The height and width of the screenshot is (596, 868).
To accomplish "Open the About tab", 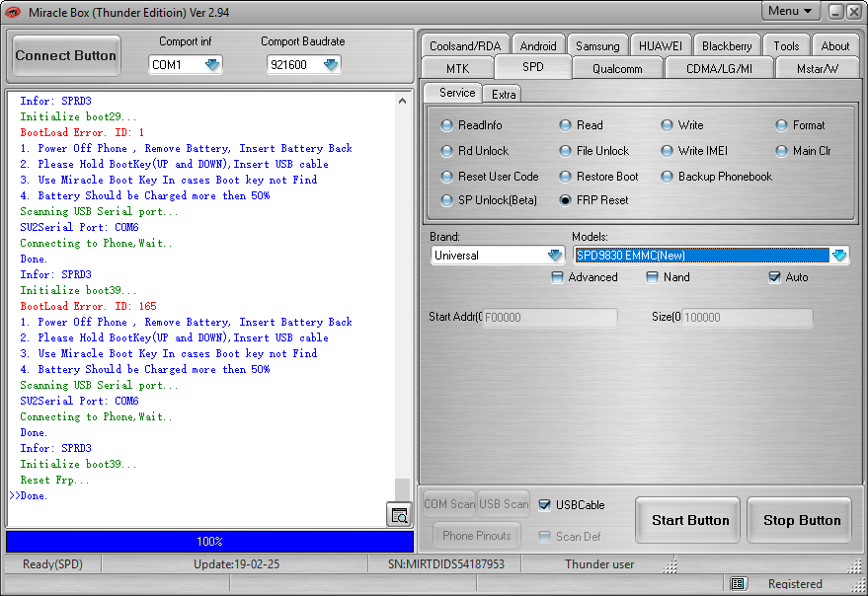I will pos(835,46).
